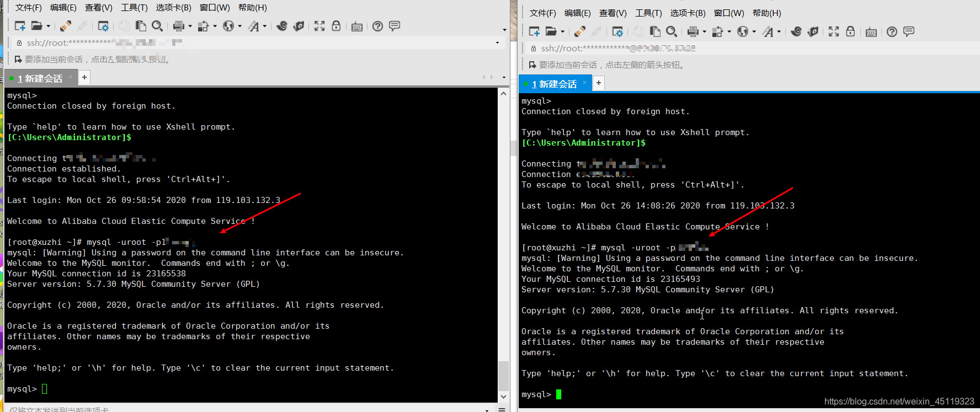Click Paste clipboard icon in right Xshell window
Viewport: 980px width, 412px height.
655,31
